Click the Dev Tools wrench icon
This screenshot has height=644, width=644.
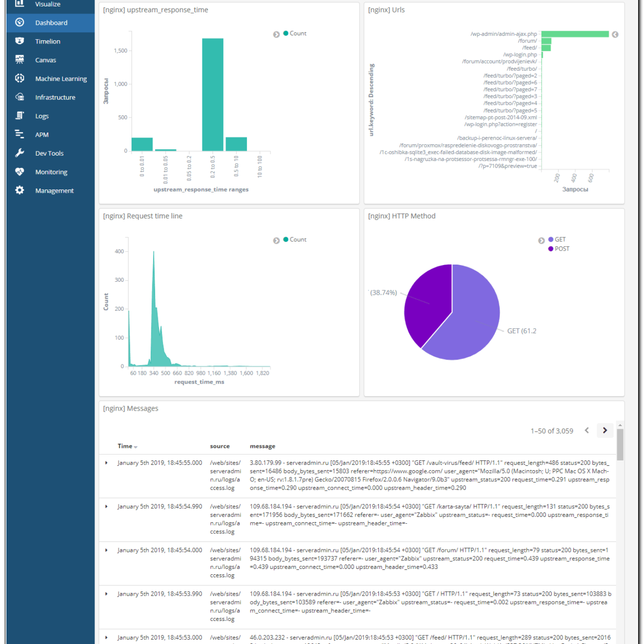pos(20,153)
